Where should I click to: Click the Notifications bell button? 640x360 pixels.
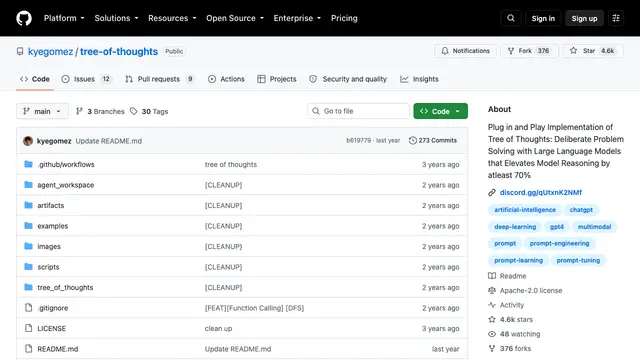coord(465,51)
